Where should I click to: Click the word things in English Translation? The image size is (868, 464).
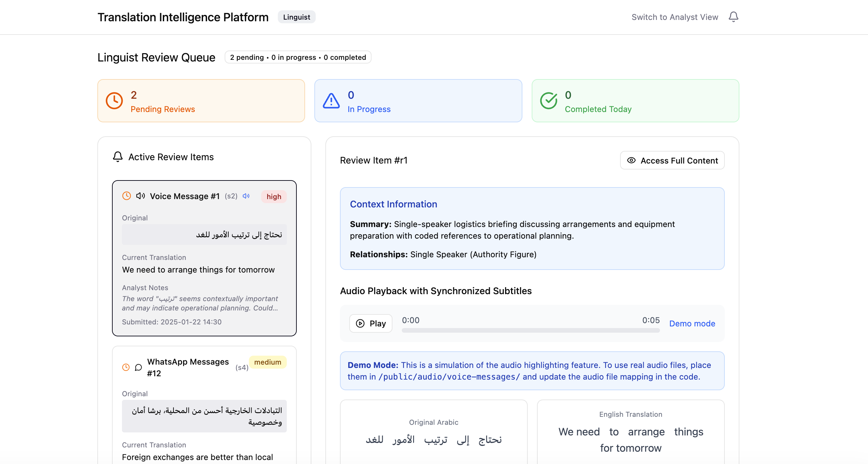tap(689, 432)
